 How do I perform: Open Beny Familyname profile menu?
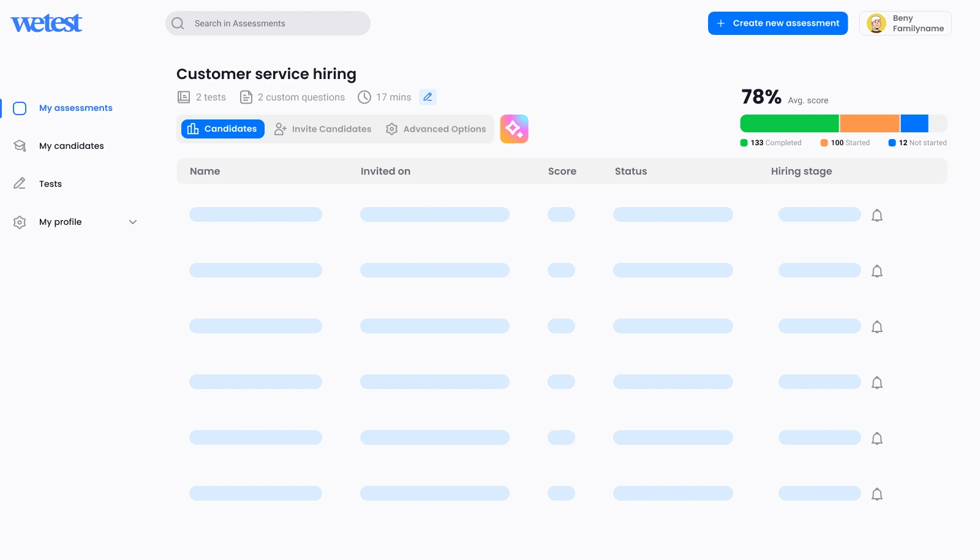[x=905, y=23]
